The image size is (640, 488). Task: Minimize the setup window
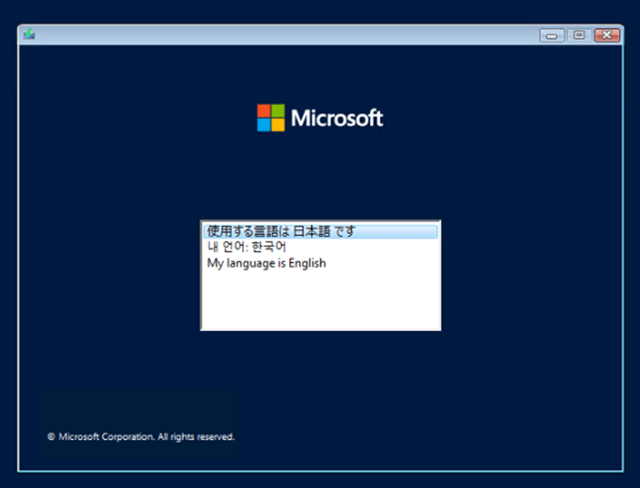(x=552, y=35)
